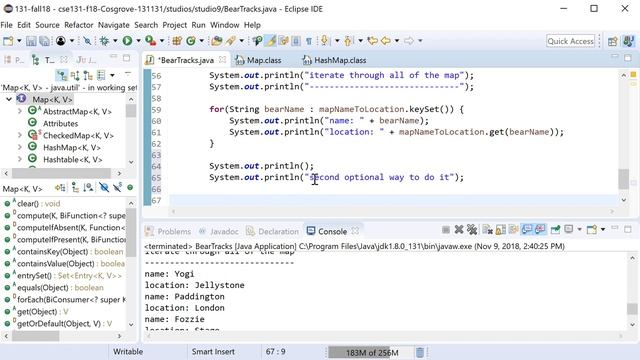Image resolution: width=640 pixels, height=360 pixels.
Task: Toggle Hide Fields in members pane
Action: tap(104, 187)
